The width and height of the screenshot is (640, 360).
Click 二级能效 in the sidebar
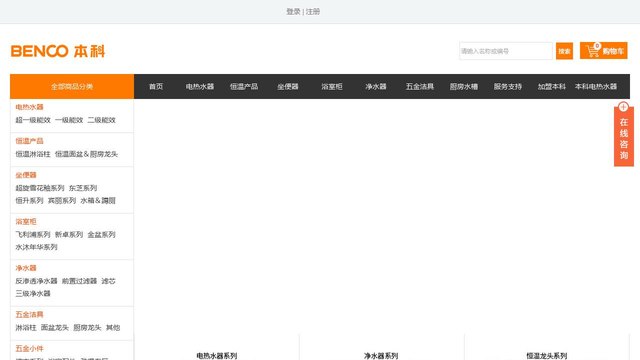pos(102,120)
